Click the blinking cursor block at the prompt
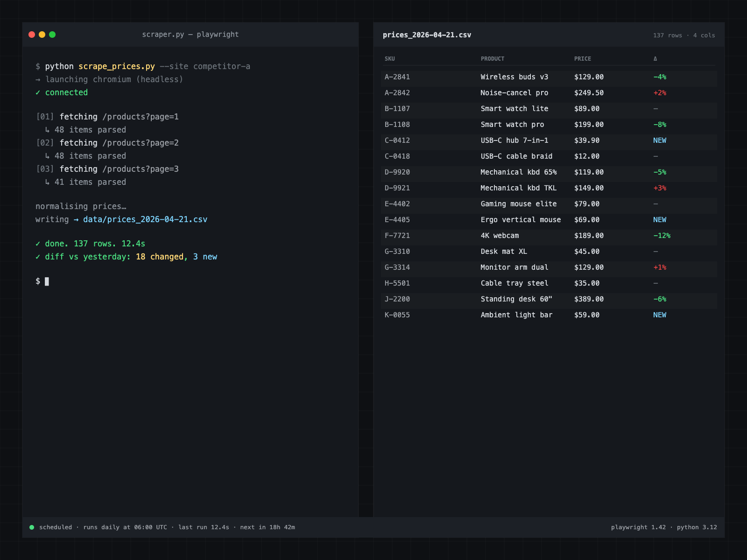 coord(47,282)
